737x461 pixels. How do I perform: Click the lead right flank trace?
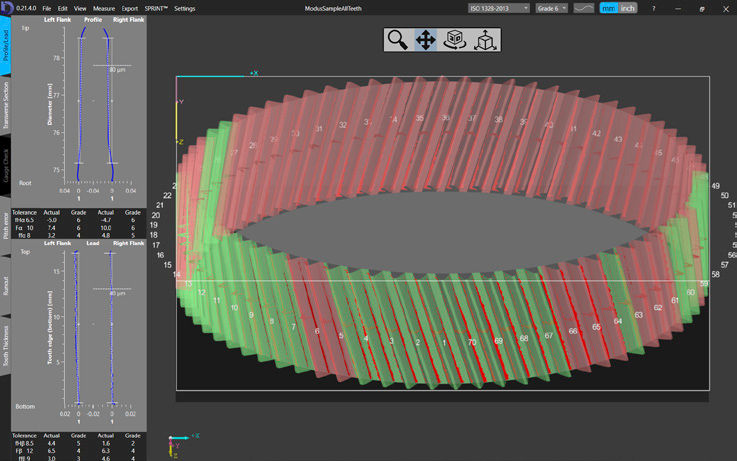pos(112,329)
